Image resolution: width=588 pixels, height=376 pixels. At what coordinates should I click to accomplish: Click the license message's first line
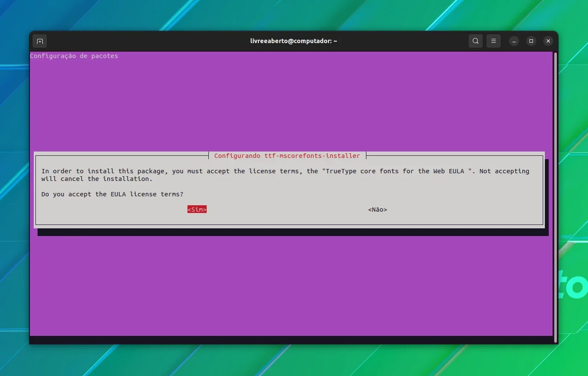(285, 171)
